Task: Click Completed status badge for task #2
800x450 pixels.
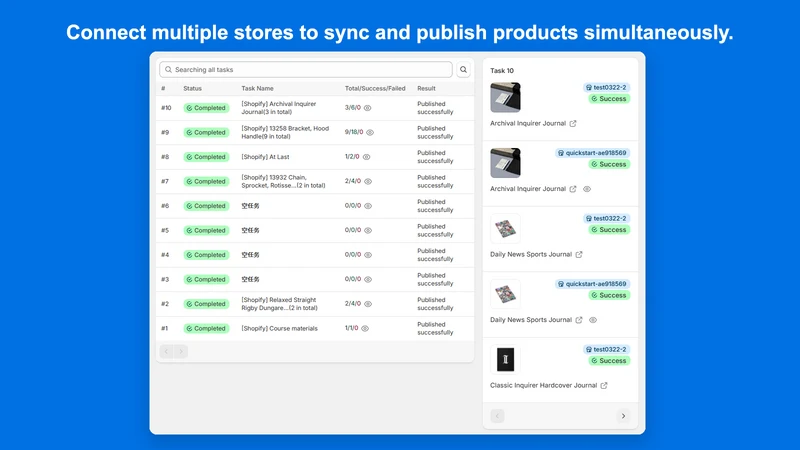Action: point(206,304)
